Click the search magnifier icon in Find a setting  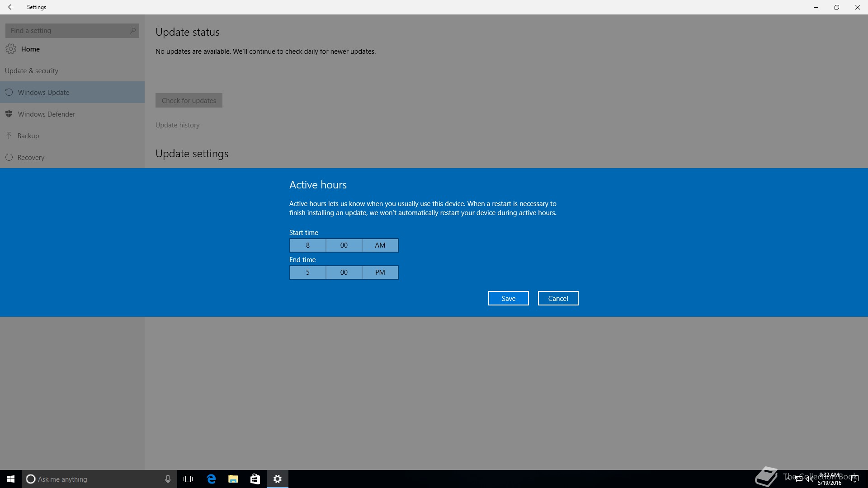click(x=133, y=31)
